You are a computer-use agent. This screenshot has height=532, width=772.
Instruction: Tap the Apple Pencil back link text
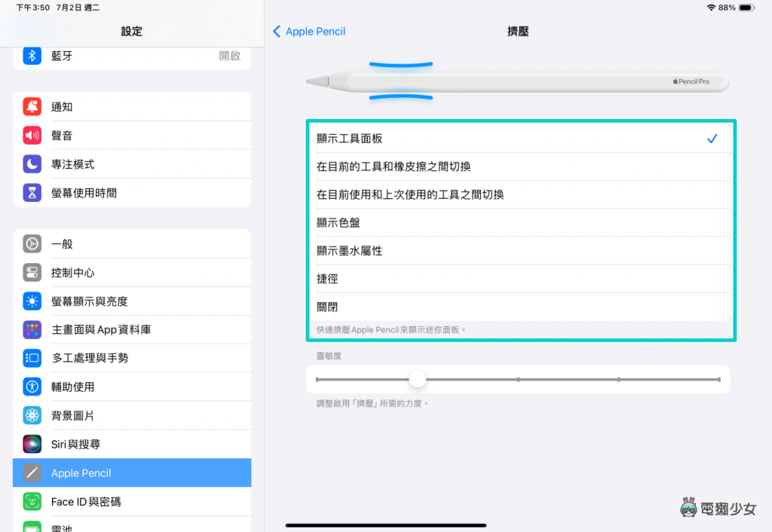pyautogui.click(x=316, y=32)
